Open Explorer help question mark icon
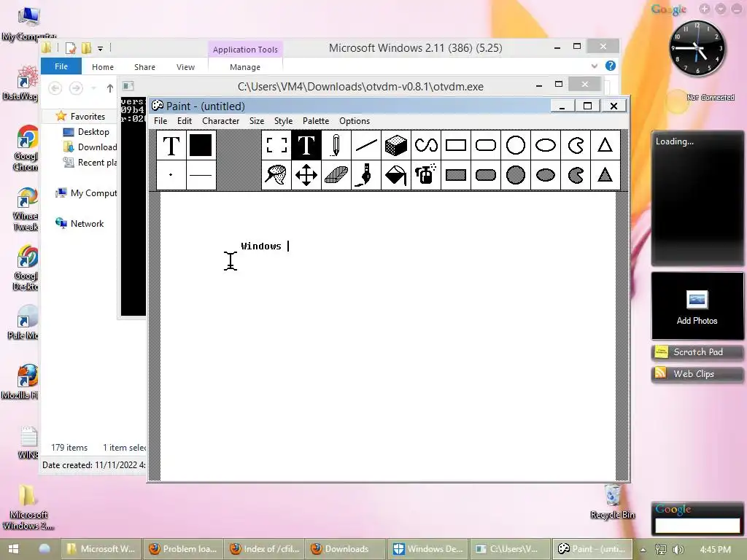 tap(611, 66)
